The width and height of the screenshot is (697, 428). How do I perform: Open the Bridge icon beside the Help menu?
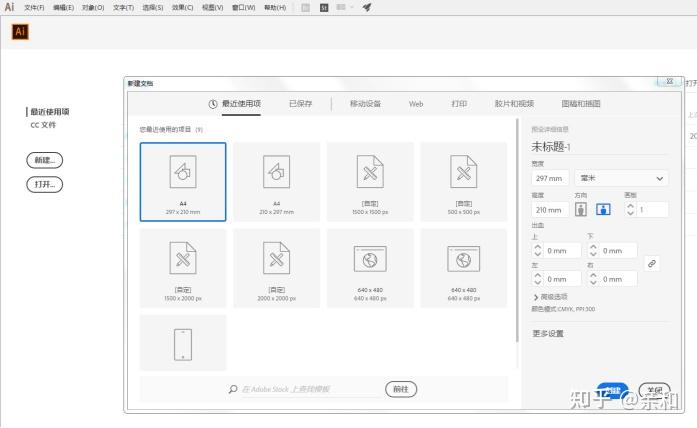305,8
